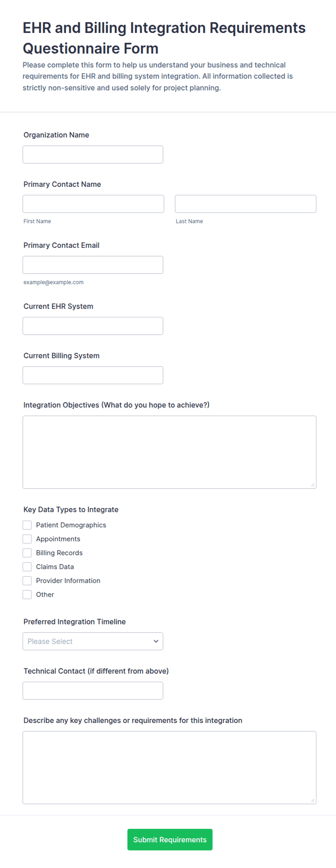Focus the Current EHR System field
The height and width of the screenshot is (868, 336).
pyautogui.click(x=93, y=326)
